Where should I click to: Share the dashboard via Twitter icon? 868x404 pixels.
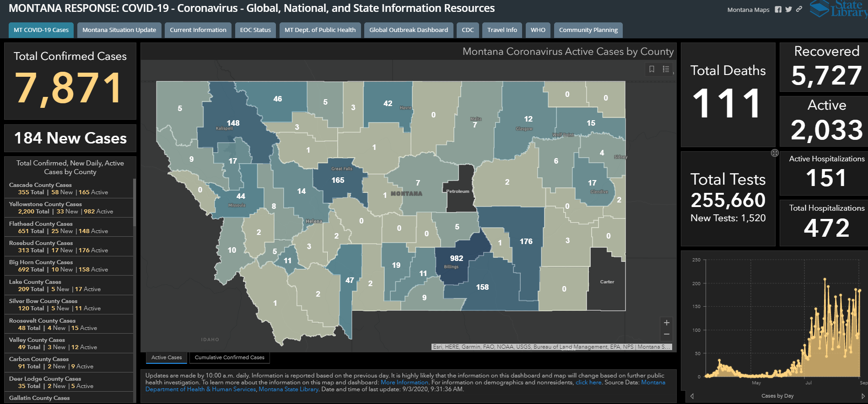click(788, 10)
